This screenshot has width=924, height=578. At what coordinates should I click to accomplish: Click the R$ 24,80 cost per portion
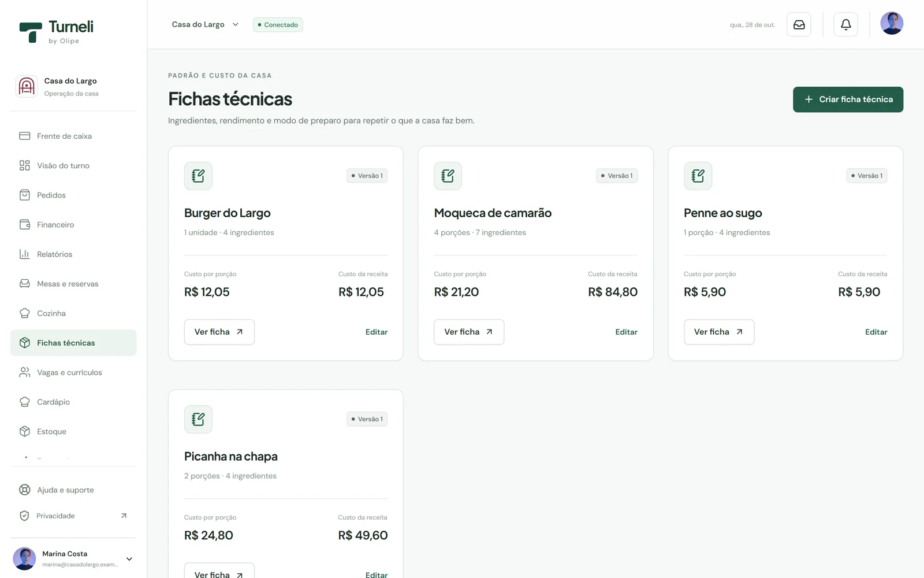208,535
